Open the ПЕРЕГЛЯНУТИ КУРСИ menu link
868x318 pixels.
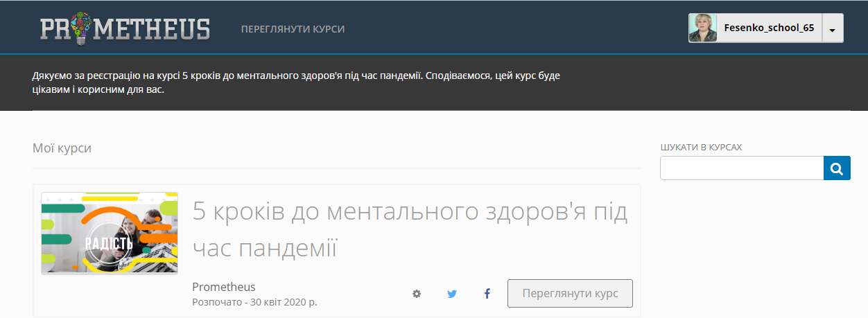[x=293, y=29]
